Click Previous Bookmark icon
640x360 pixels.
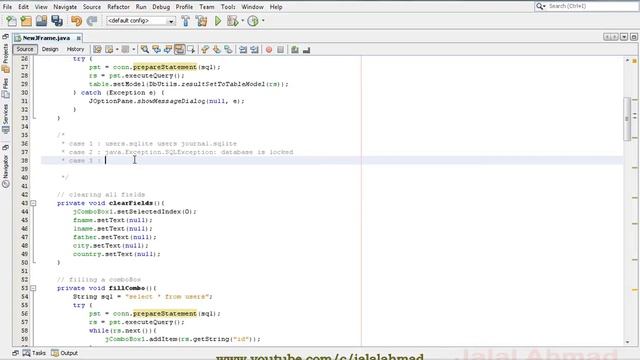click(x=205, y=49)
